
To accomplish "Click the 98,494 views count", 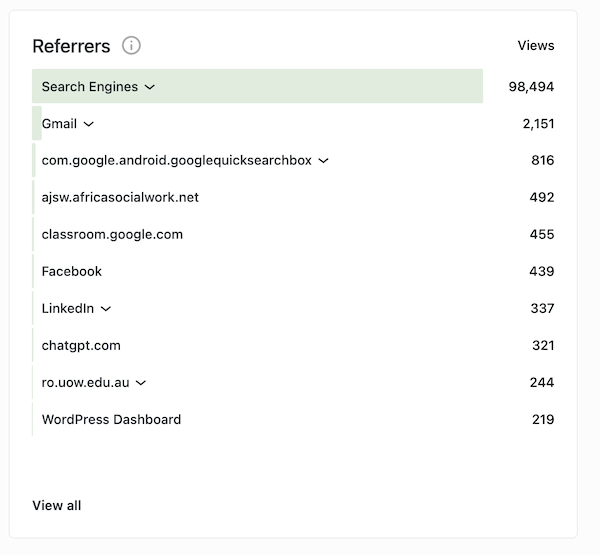I will click(531, 87).
